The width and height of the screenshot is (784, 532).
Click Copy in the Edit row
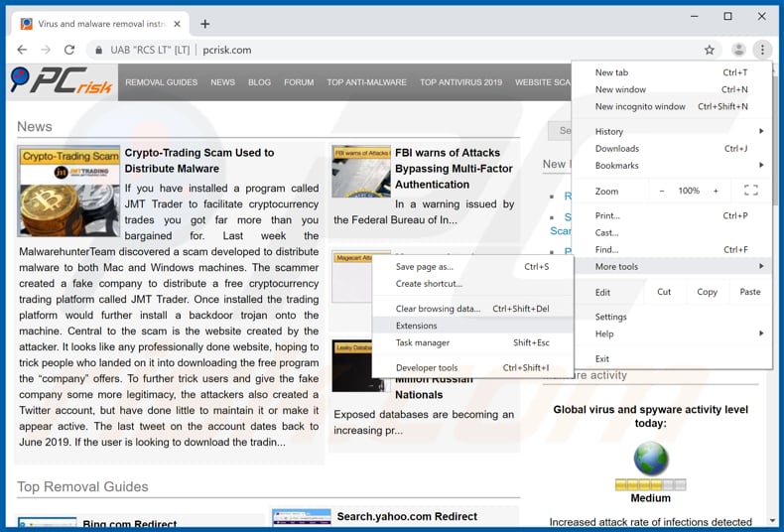(707, 292)
